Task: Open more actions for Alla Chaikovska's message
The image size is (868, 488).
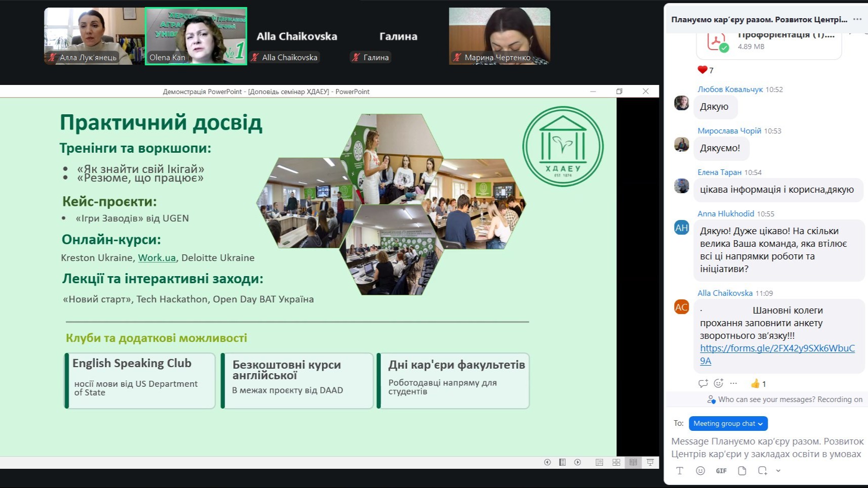Action: [733, 383]
